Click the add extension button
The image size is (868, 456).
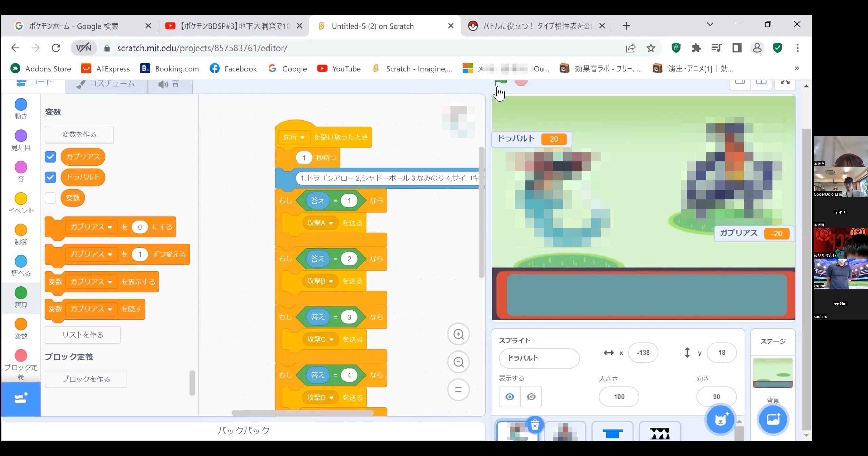click(x=21, y=399)
